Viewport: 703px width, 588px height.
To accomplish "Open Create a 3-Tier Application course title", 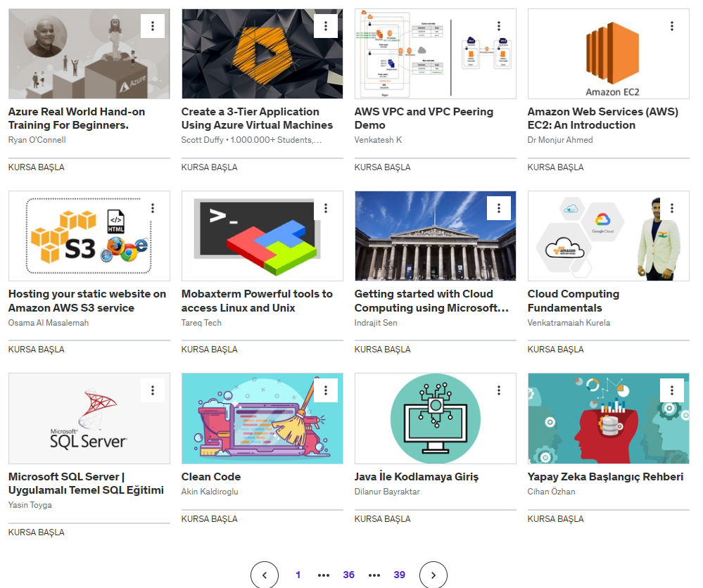I will click(x=257, y=118).
